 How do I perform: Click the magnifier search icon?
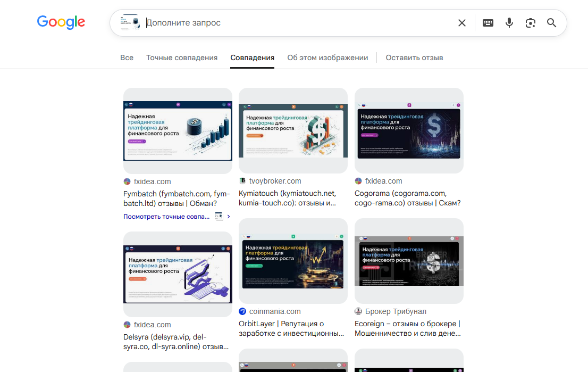click(x=551, y=23)
